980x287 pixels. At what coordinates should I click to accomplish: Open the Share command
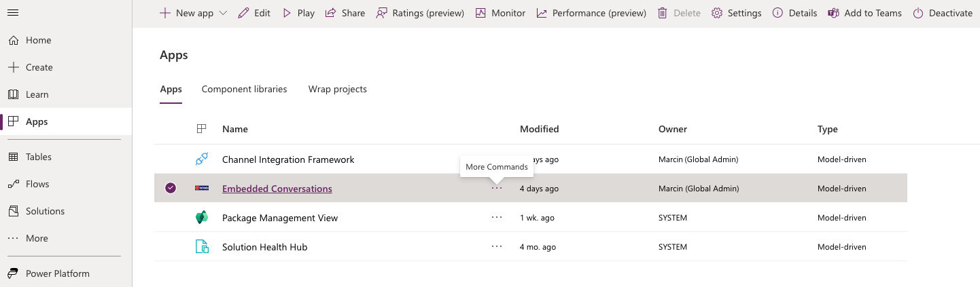coord(345,13)
